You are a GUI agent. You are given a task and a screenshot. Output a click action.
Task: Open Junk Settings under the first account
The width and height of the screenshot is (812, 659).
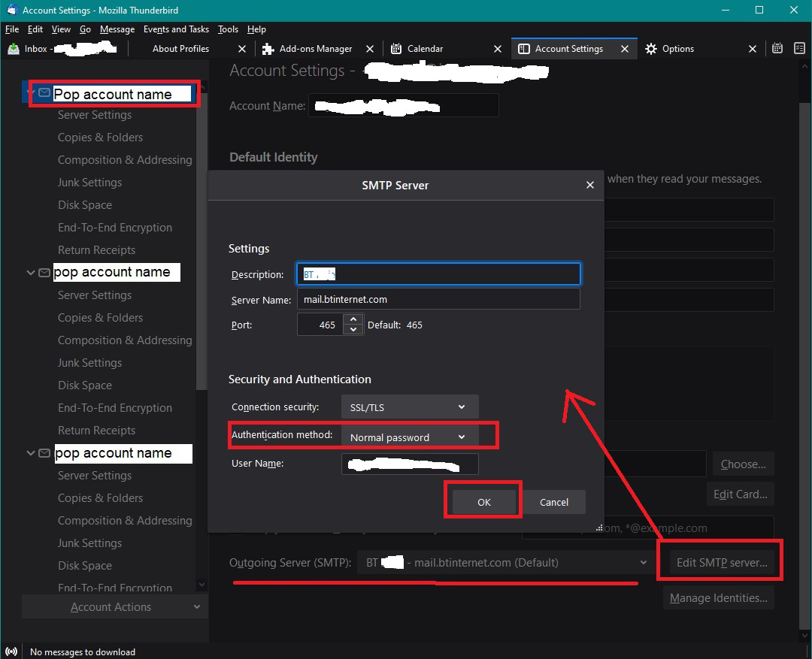[x=90, y=183]
